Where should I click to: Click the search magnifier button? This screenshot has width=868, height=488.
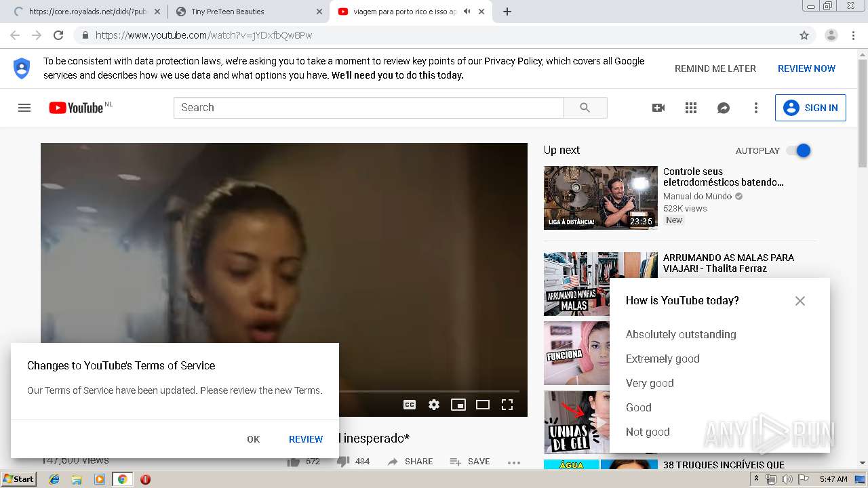pyautogui.click(x=585, y=108)
